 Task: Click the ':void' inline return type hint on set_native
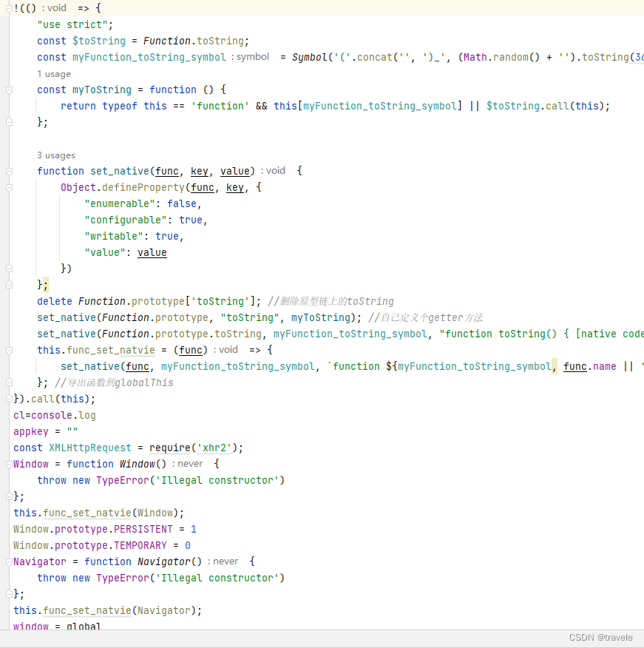(x=274, y=171)
